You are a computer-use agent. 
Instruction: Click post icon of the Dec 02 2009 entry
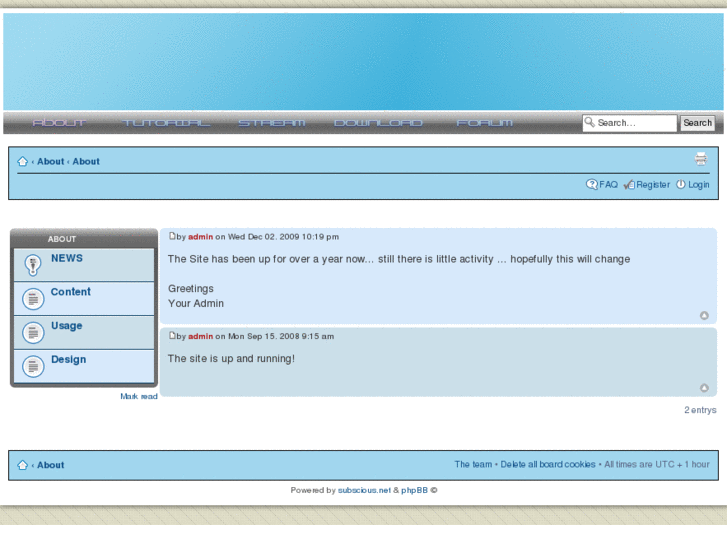[x=172, y=236]
